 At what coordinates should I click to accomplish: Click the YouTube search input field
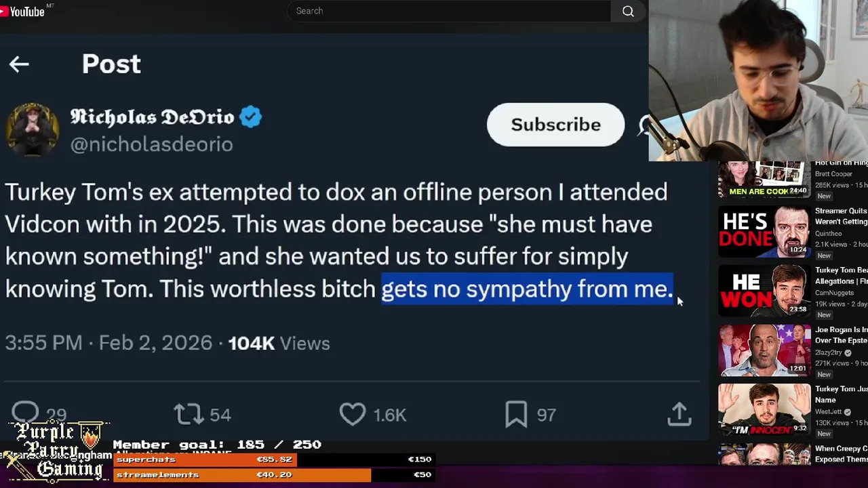click(x=448, y=12)
